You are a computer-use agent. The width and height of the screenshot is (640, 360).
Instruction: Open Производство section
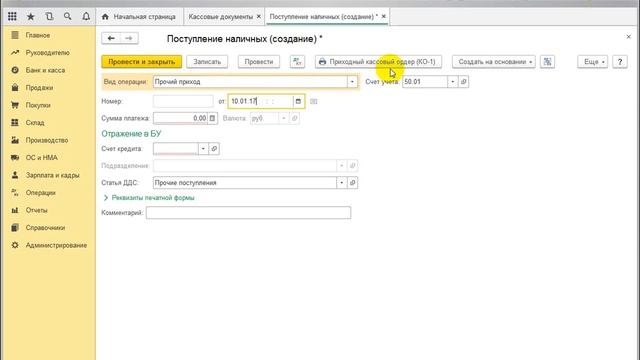point(49,140)
